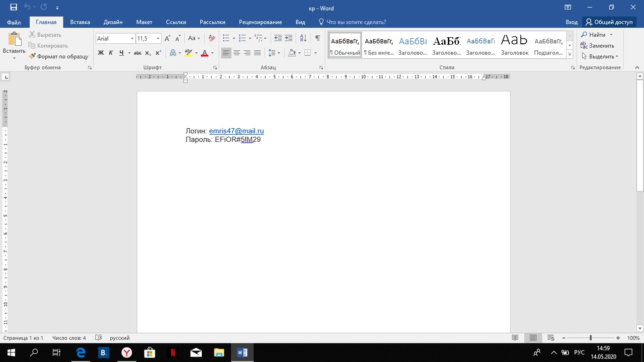Expand the font size dropdown
The width and height of the screenshot is (644, 362).
[158, 39]
